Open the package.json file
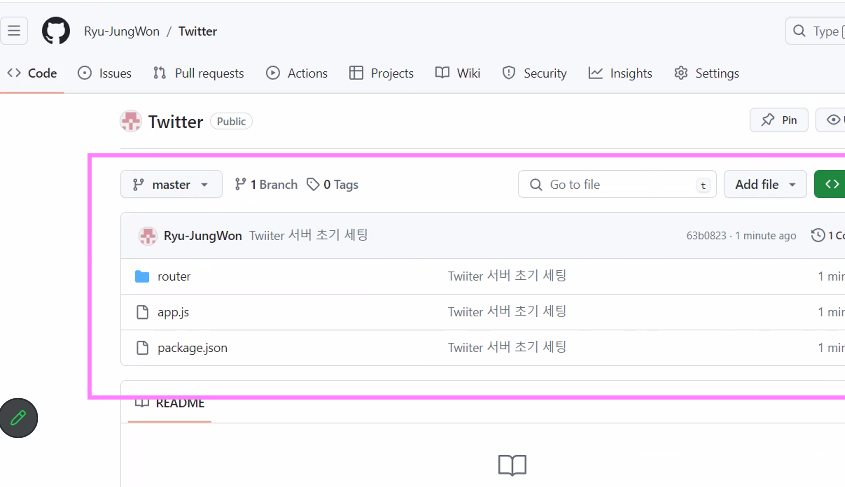 click(x=192, y=348)
